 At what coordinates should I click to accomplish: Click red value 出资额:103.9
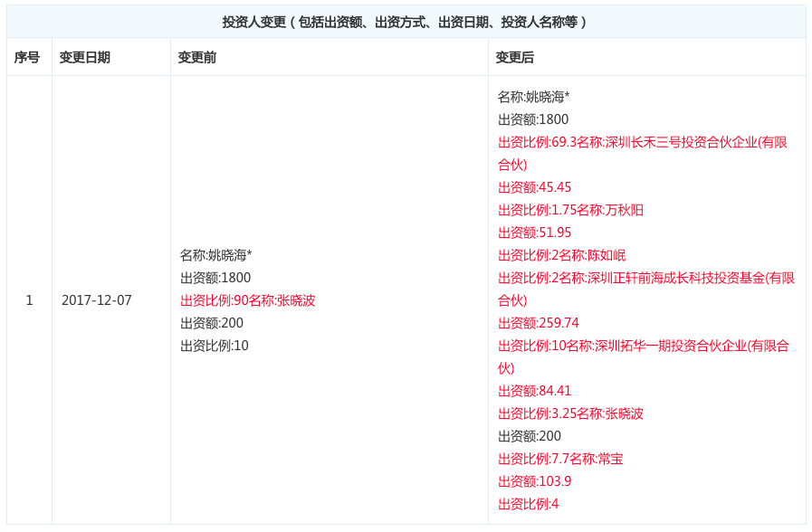(x=535, y=481)
